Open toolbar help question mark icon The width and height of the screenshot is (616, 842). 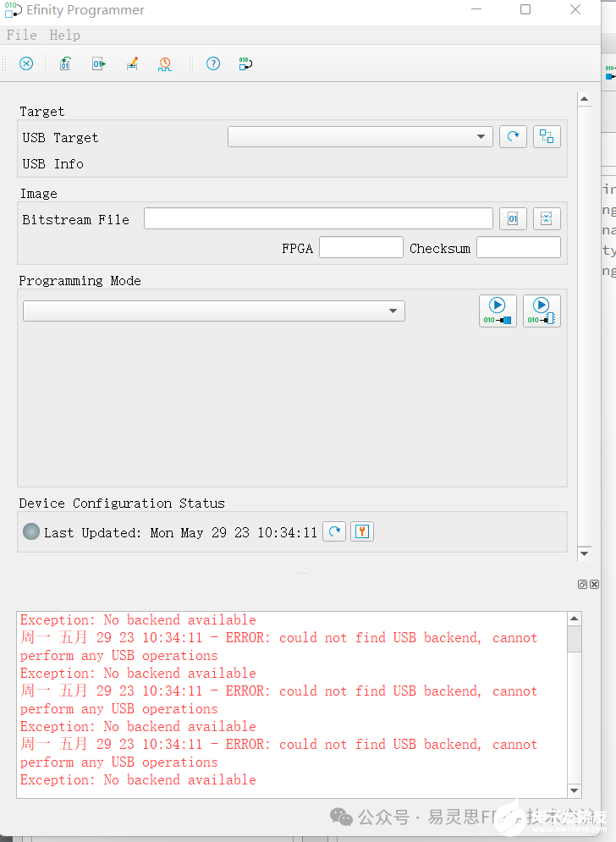coord(212,63)
